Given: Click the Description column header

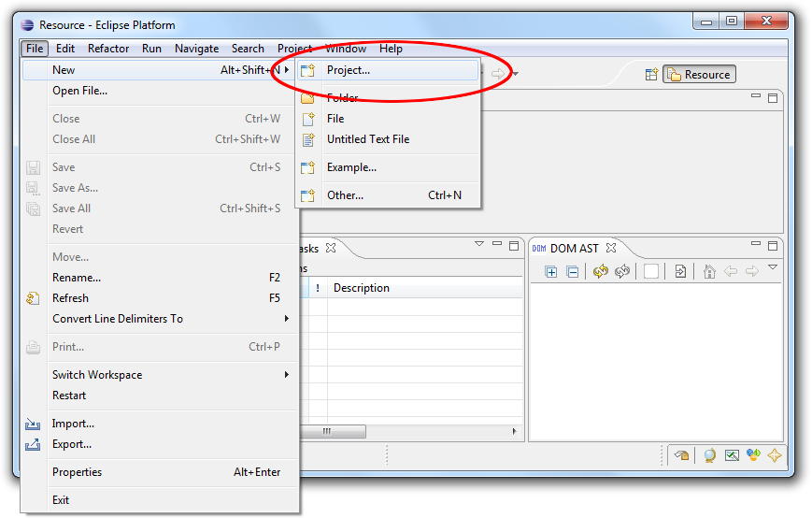Looking at the screenshot, I should pyautogui.click(x=425, y=288).
